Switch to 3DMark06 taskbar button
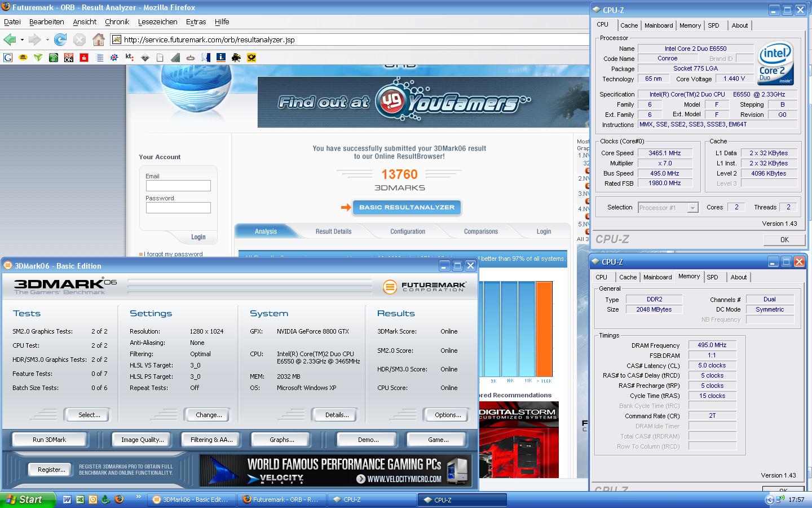 tap(192, 500)
